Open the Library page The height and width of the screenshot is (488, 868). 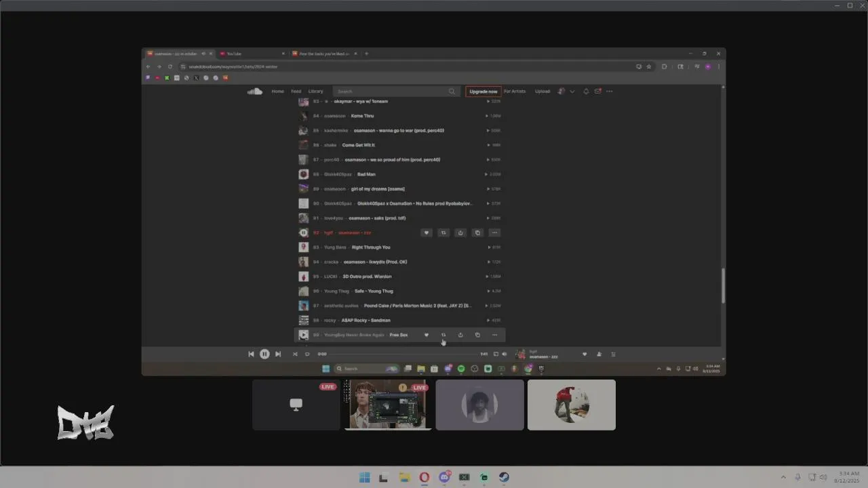(316, 91)
